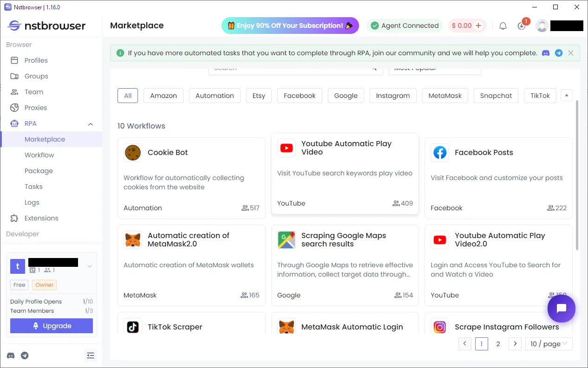Open the live chat support bubble

point(561,309)
